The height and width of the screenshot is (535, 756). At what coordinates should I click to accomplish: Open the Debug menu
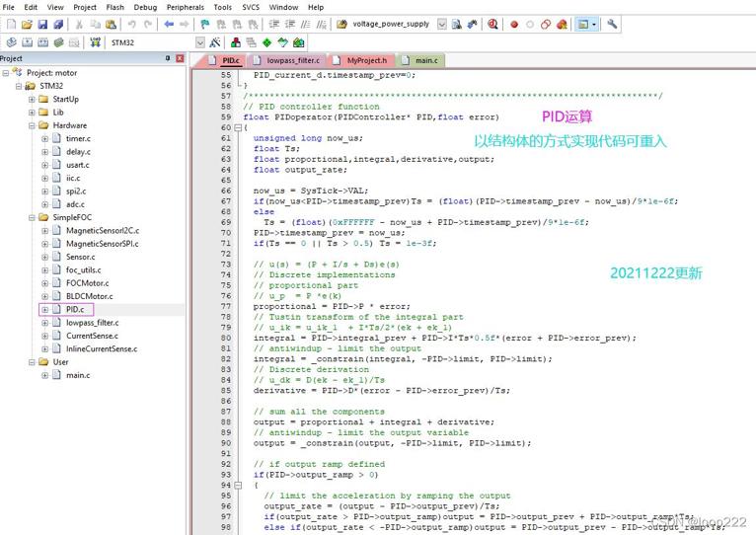tap(145, 7)
